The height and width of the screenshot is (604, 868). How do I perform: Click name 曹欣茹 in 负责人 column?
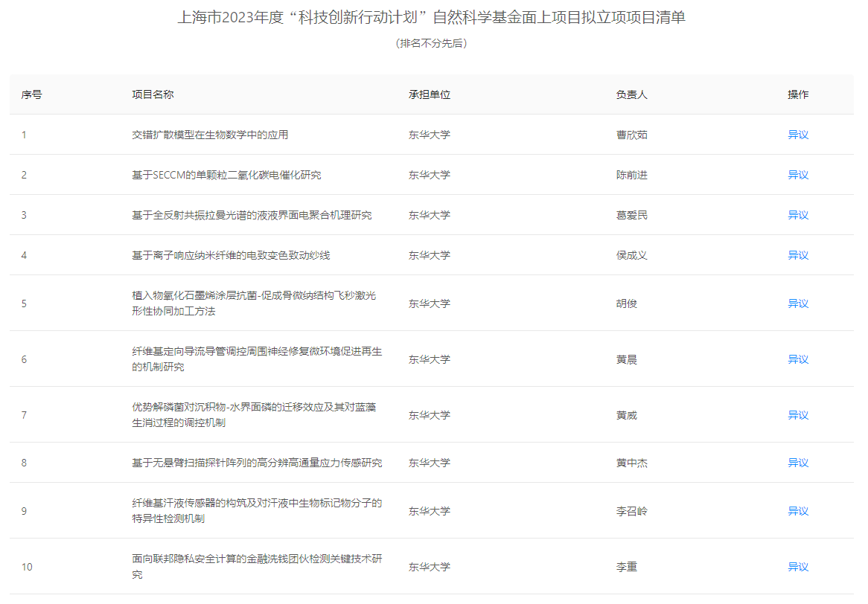click(631, 135)
